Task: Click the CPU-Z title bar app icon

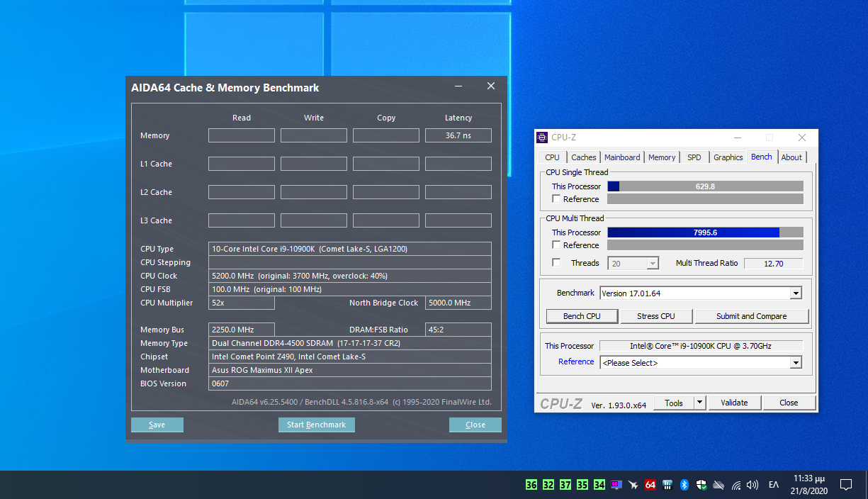Action: click(542, 138)
